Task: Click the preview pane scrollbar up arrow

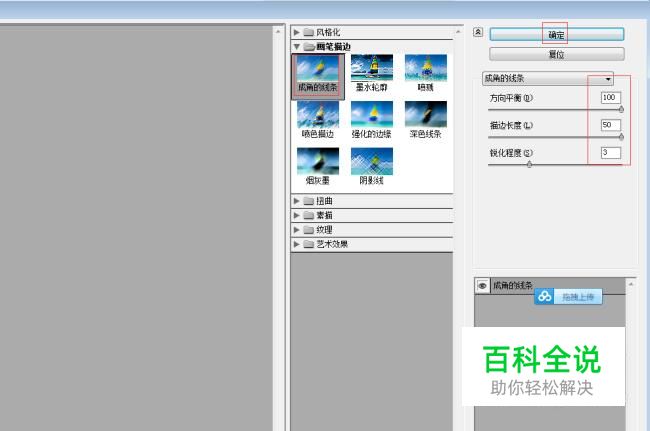Action: pos(278,31)
